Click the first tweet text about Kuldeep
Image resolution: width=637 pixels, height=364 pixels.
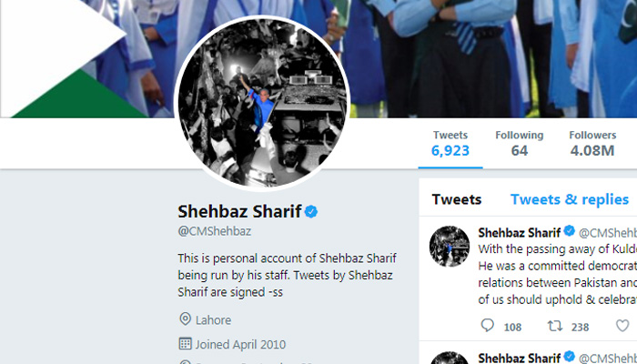[x=557, y=274]
